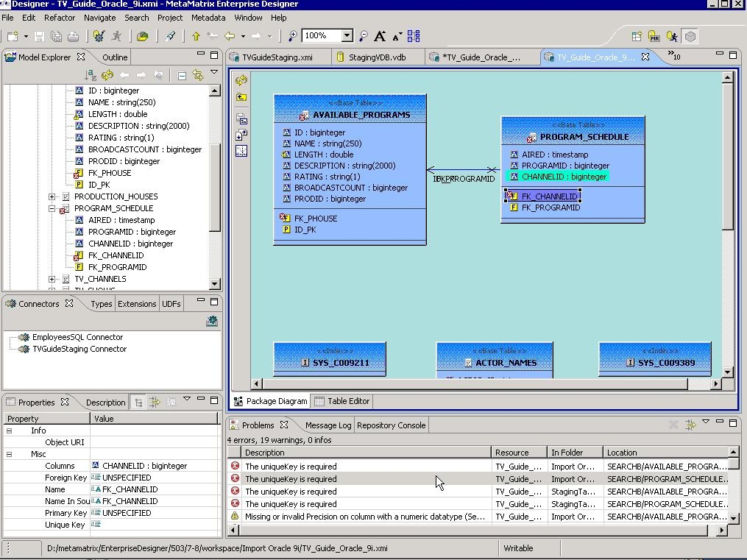
Task: Click the show parent diagram icon
Action: 241,97
